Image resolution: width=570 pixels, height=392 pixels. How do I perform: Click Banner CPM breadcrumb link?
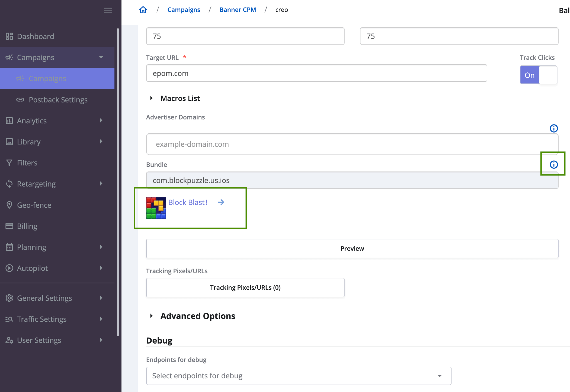[238, 10]
